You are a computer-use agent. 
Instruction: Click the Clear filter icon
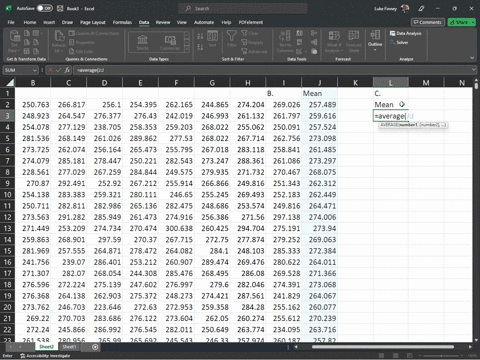250,33
